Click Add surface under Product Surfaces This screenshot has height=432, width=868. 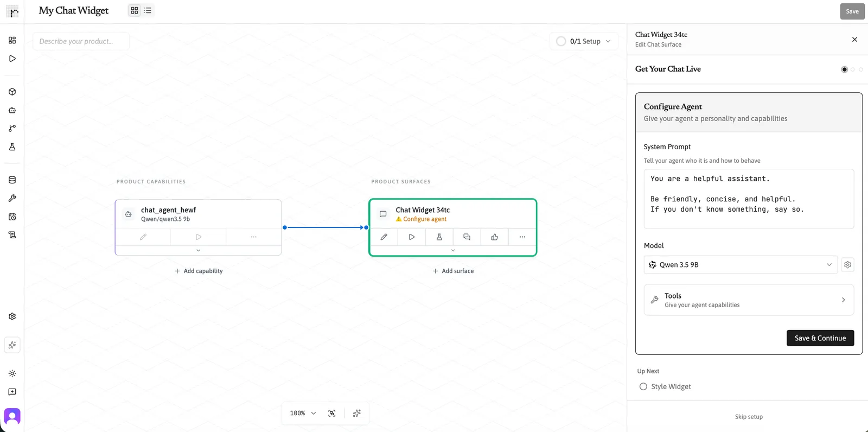tap(453, 271)
